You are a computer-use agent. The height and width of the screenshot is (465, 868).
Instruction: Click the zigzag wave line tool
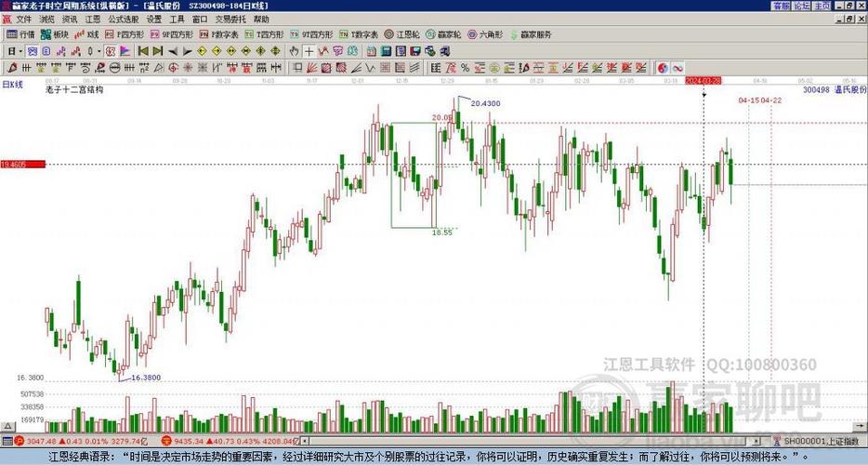369,68
